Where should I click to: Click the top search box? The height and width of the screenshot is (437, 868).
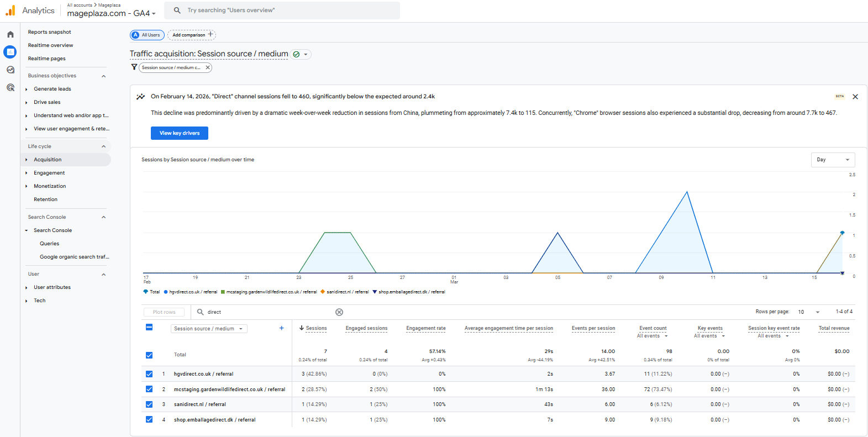click(287, 10)
